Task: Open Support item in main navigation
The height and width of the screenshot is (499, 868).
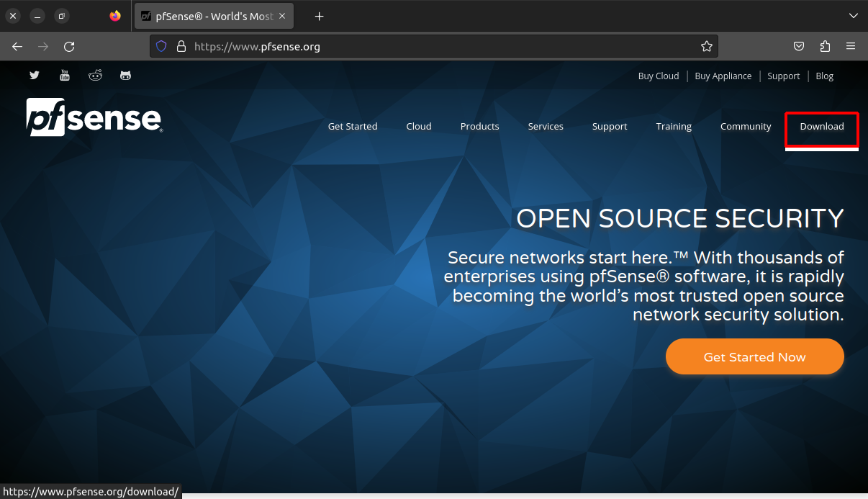Action: click(610, 126)
